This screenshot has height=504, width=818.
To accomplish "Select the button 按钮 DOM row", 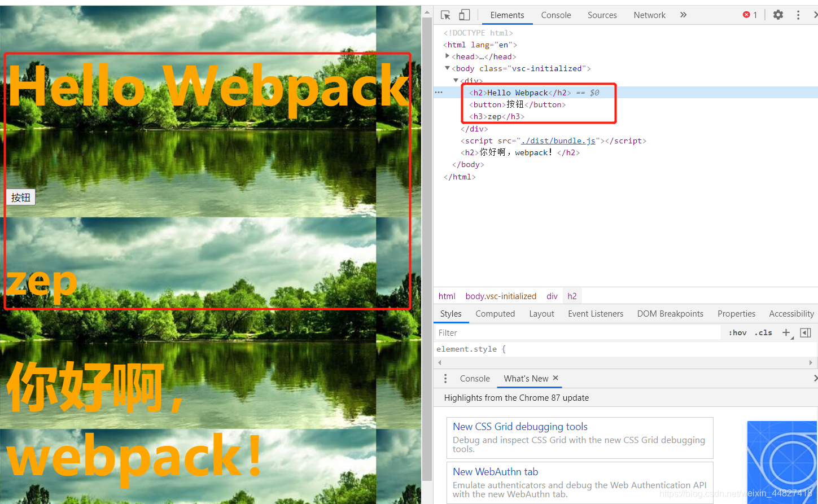I will coord(625,104).
